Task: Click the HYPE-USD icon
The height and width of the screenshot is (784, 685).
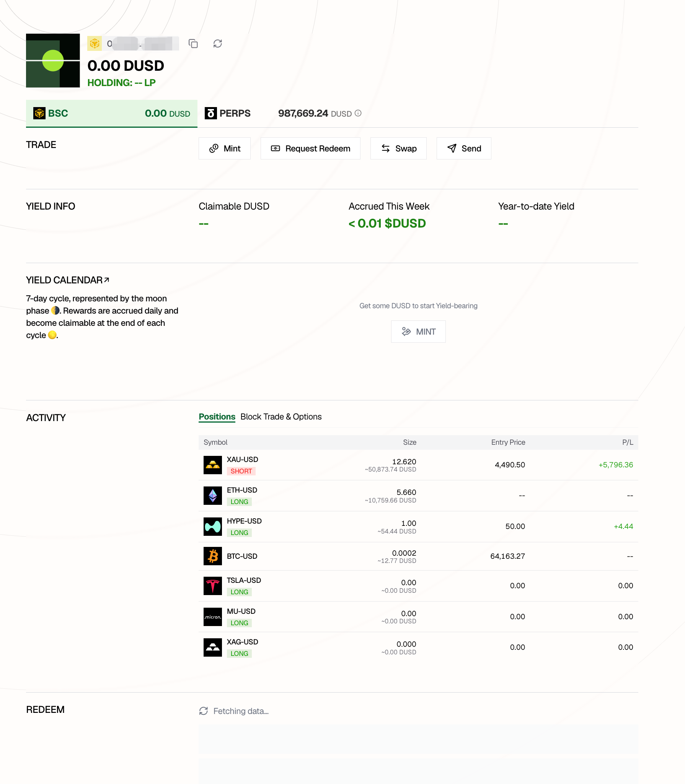Action: [x=213, y=527]
